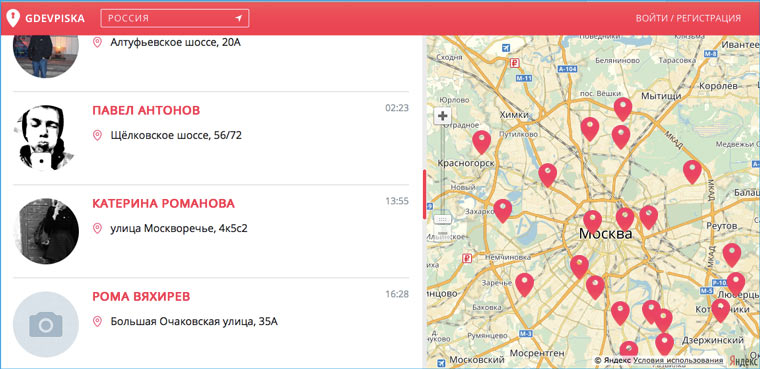Click timestamp 16:28
The height and width of the screenshot is (369, 760).
coord(397,294)
